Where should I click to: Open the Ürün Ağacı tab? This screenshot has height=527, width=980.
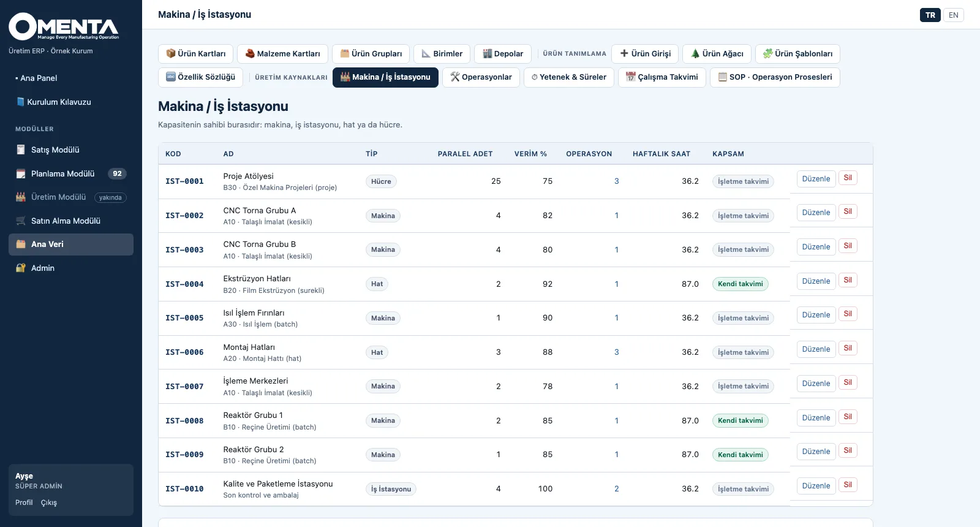coord(717,54)
